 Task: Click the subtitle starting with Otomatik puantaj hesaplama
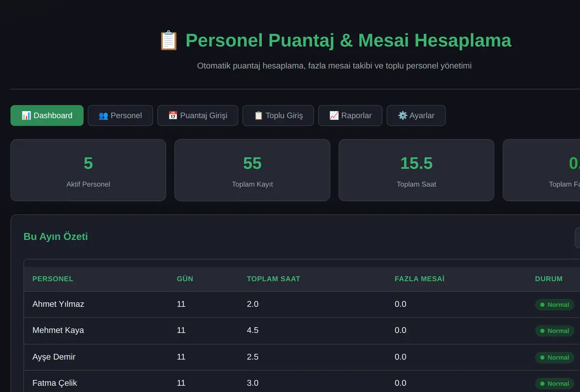click(334, 65)
